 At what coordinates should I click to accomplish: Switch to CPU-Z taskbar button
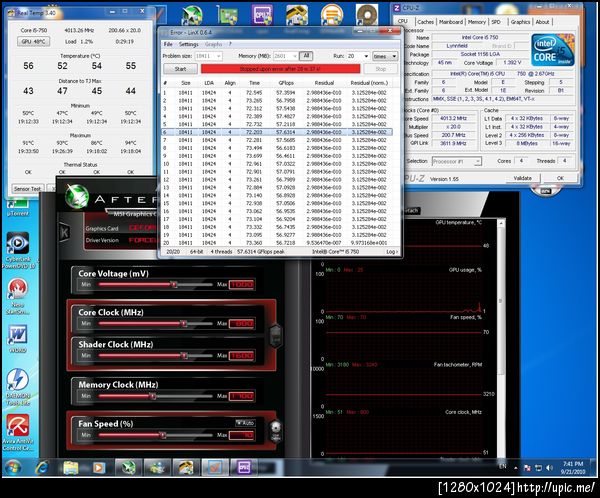(x=244, y=467)
